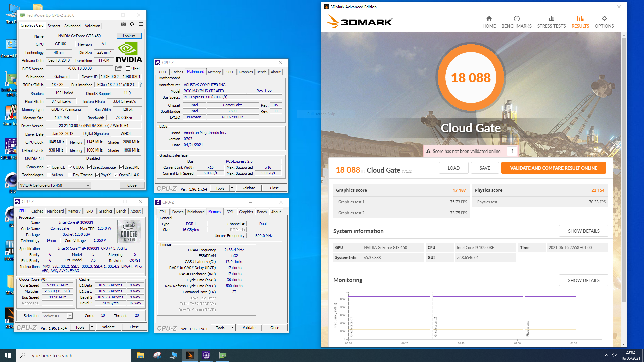Open the 3DMark BENCHMARKS icon

517,18
